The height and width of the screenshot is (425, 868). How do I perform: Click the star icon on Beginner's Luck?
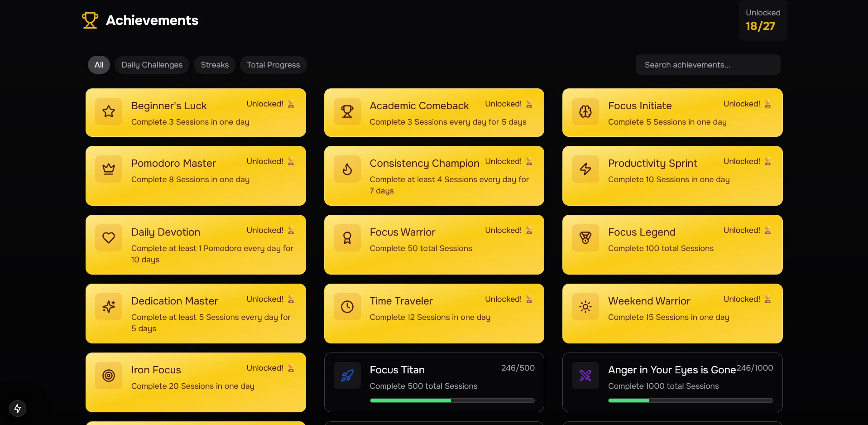click(x=108, y=112)
